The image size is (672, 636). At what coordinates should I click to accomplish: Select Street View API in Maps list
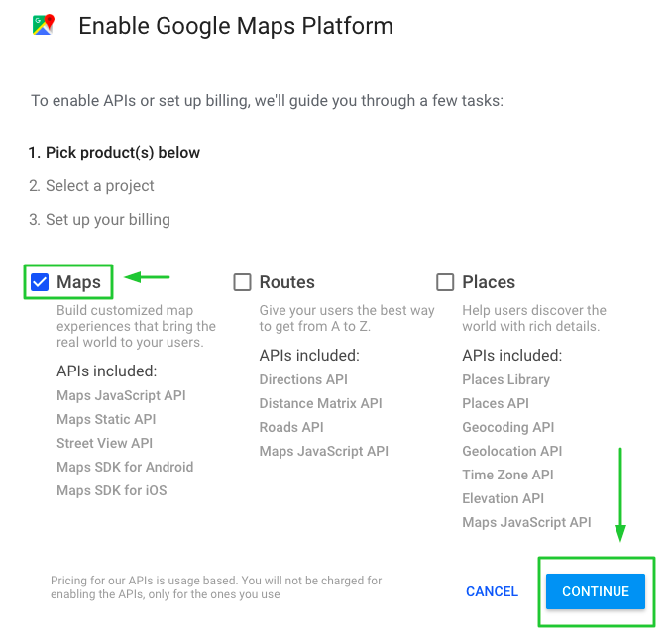104,443
